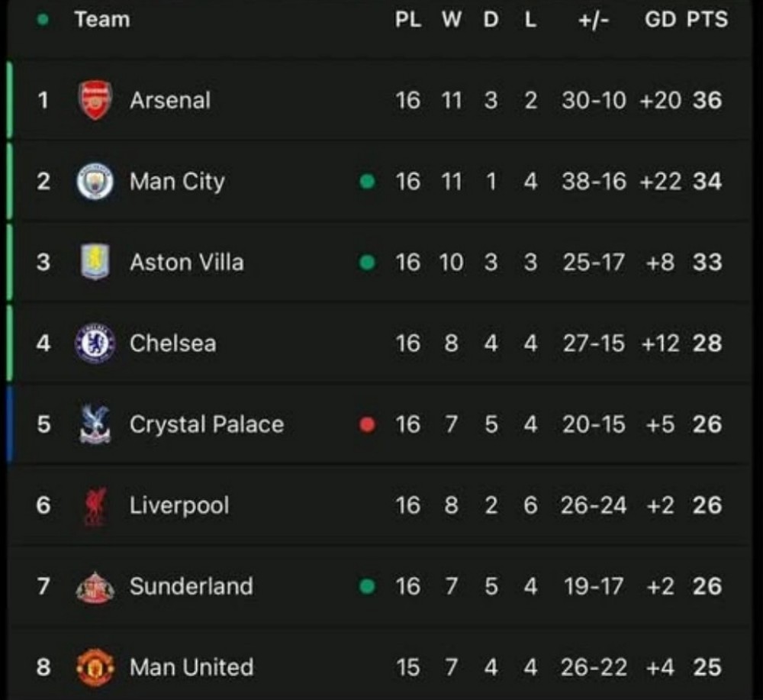The image size is (763, 700).
Task: Click the PL column header
Action: click(408, 20)
